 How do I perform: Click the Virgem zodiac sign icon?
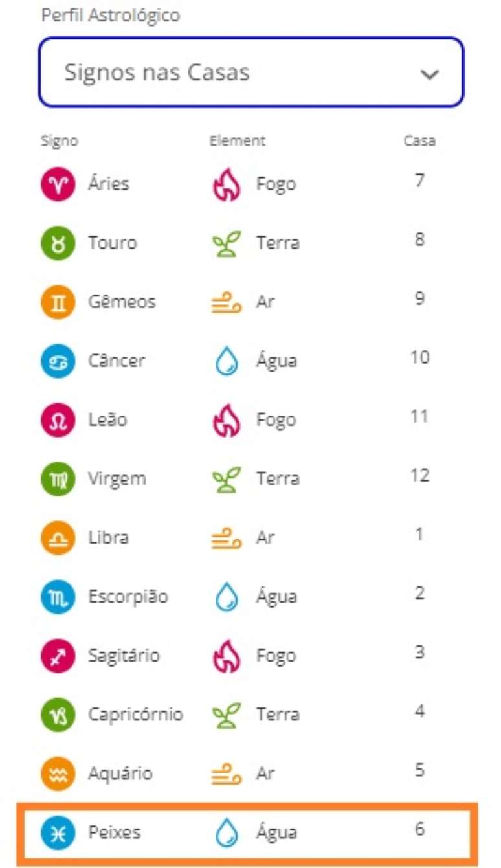pyautogui.click(x=59, y=479)
